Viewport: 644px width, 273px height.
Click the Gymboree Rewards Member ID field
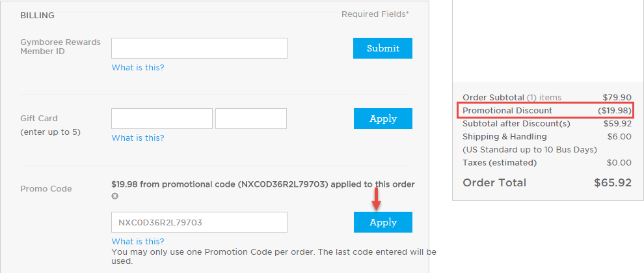pyautogui.click(x=199, y=48)
